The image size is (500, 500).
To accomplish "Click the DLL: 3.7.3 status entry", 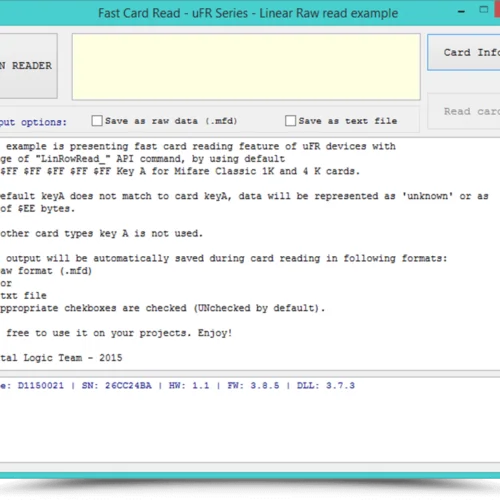I will pyautogui.click(x=326, y=386).
